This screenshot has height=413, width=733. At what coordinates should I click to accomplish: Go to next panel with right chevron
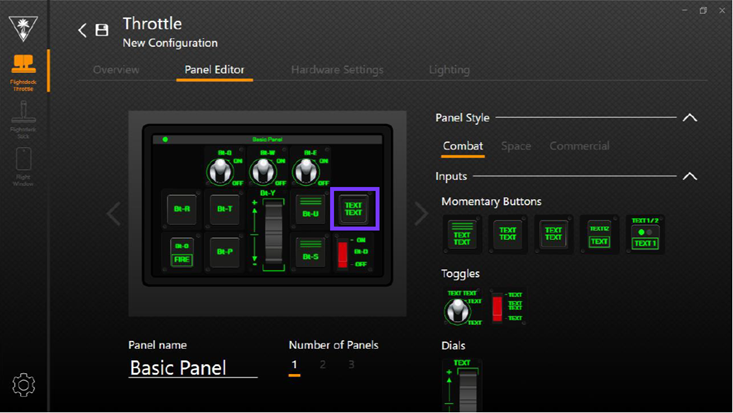(421, 214)
